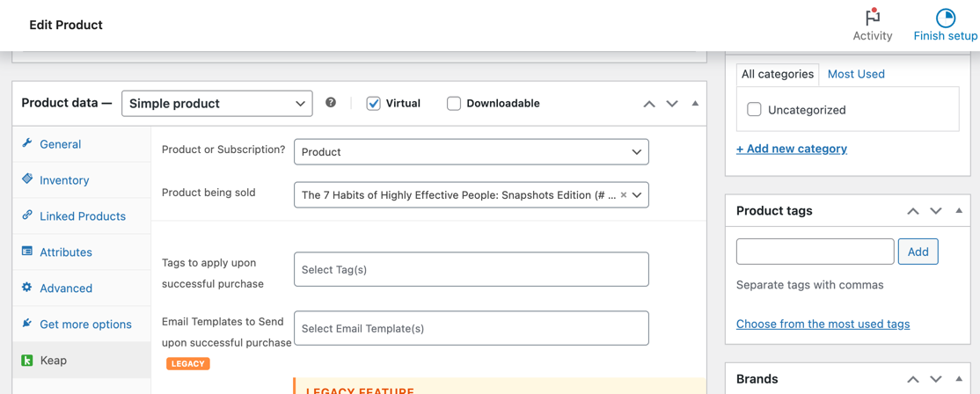Move Brands panel up
Viewport: 980px width, 394px height.
[913, 379]
